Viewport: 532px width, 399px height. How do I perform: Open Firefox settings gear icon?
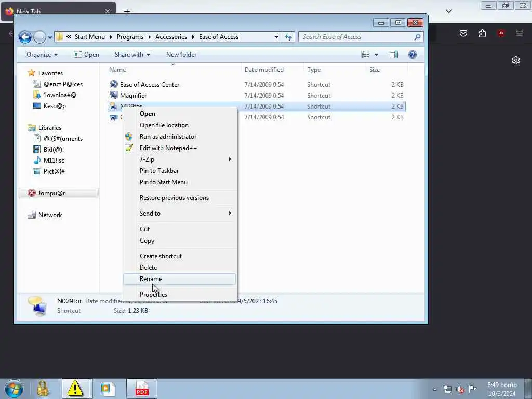[x=516, y=60]
